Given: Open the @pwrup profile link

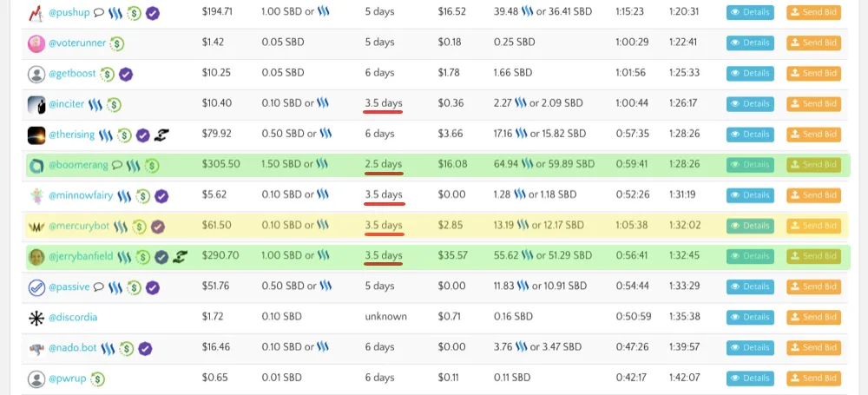Looking at the screenshot, I should [68, 379].
